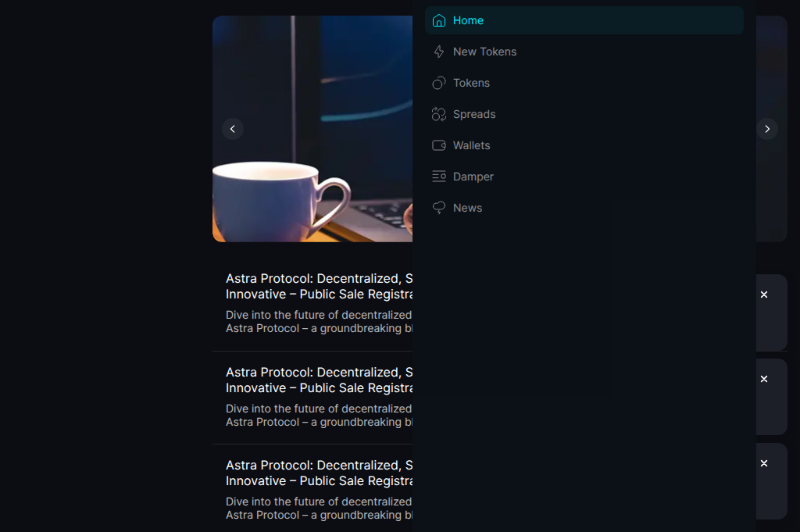Open the News text label in menu
The height and width of the screenshot is (532, 800).
pyautogui.click(x=467, y=208)
